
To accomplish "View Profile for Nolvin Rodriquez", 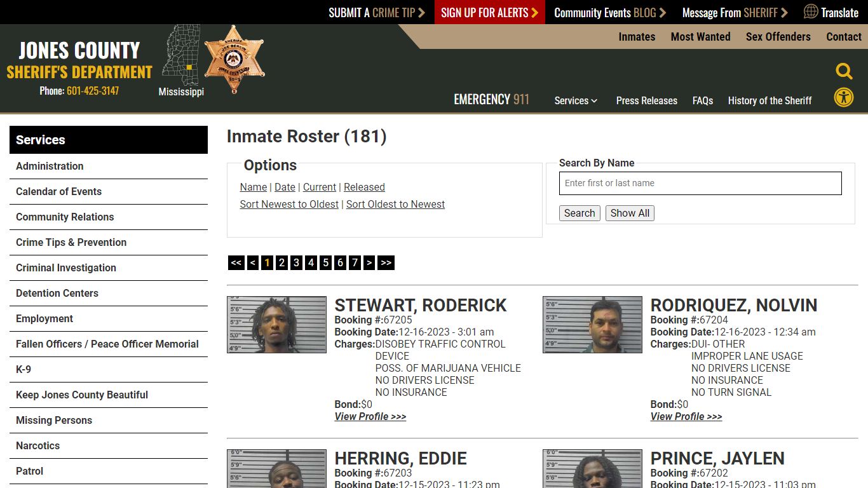I will tap(686, 416).
